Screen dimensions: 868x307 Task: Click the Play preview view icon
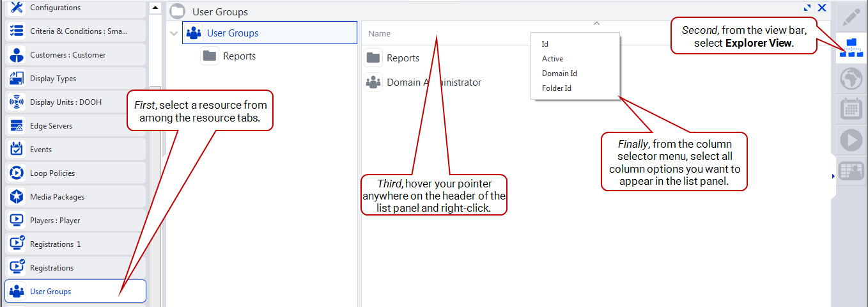[x=850, y=139]
